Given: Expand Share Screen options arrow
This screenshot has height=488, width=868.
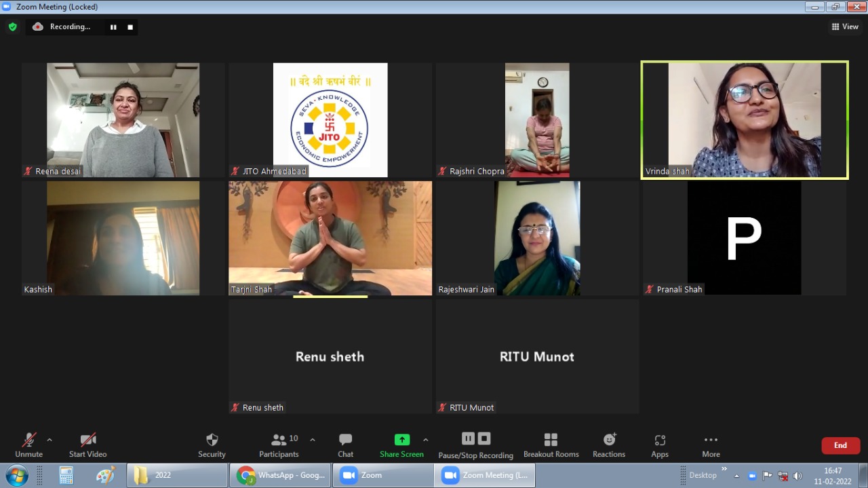Looking at the screenshot, I should tap(426, 440).
